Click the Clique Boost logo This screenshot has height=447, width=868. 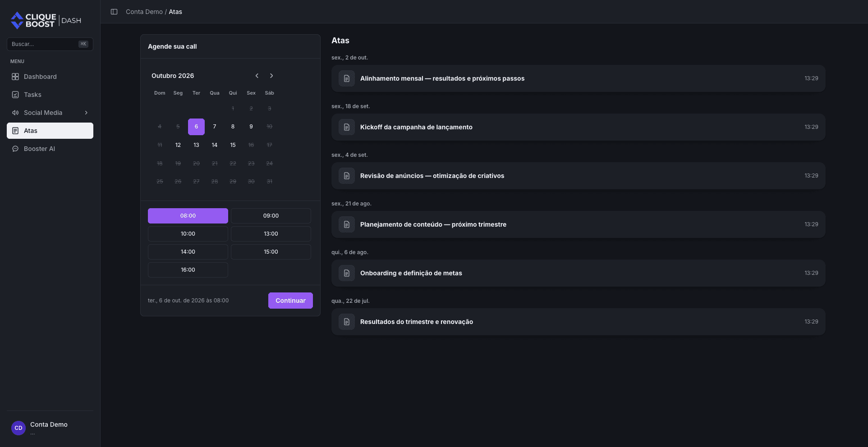[x=46, y=20]
